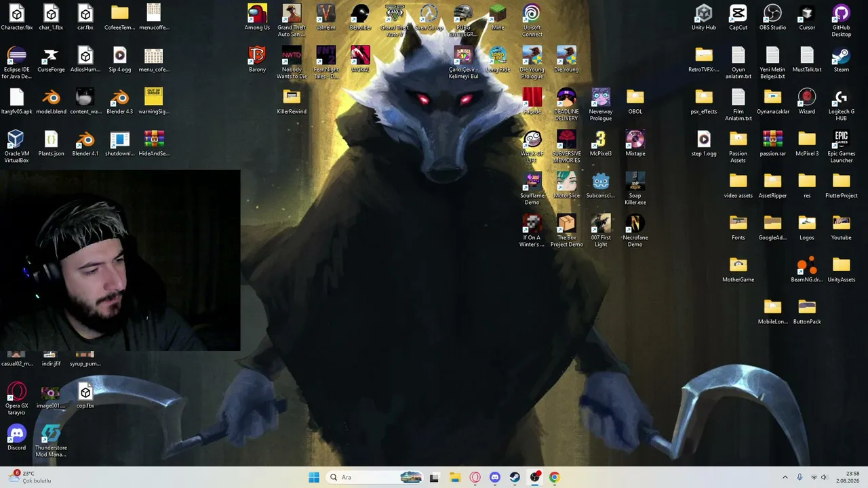868x488 pixels.
Task: Open the CurseForge desktop icon
Action: click(51, 60)
